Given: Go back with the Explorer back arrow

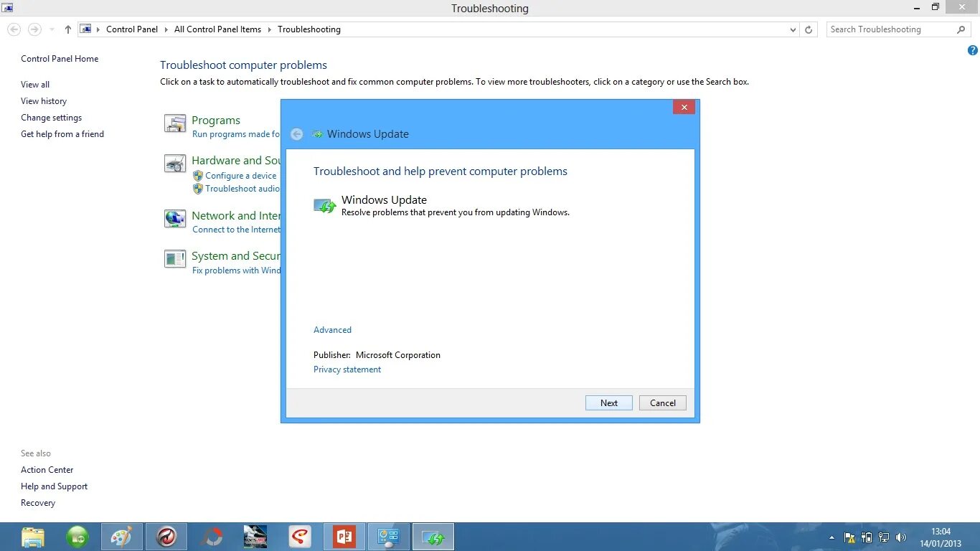Looking at the screenshot, I should pos(14,29).
